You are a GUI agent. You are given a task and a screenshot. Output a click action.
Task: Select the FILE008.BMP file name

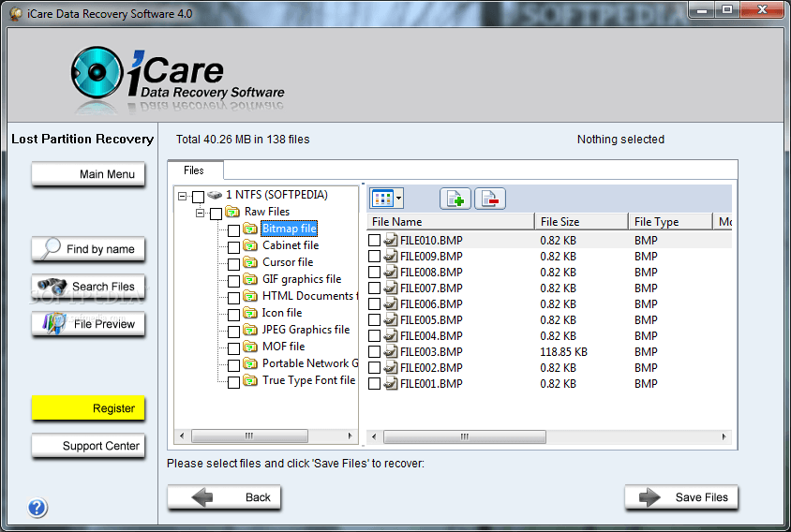point(431,273)
